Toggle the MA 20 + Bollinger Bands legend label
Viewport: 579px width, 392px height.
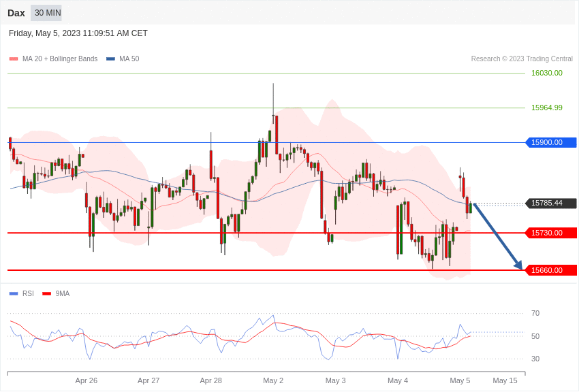tap(60, 59)
